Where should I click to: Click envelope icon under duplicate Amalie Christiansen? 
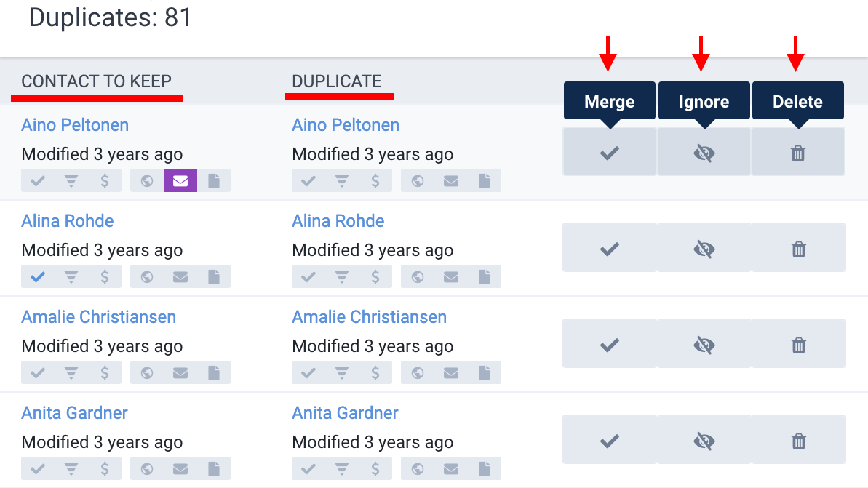click(x=451, y=373)
